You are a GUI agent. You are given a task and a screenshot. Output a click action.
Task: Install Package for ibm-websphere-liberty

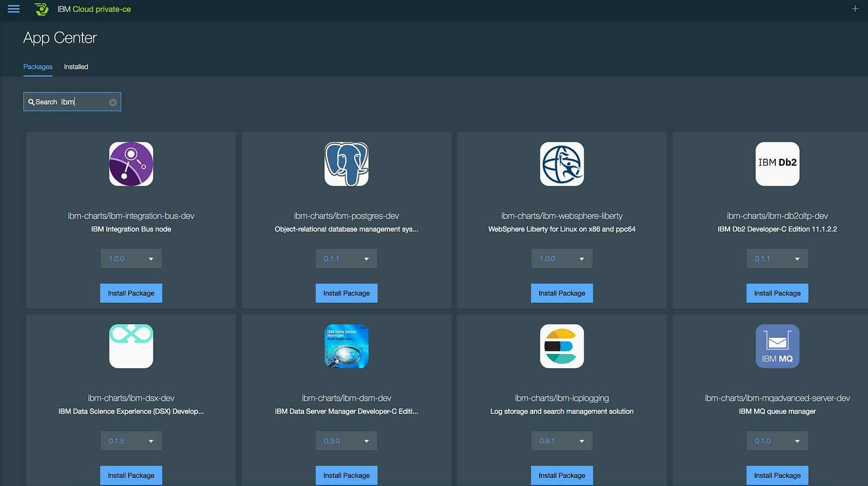pyautogui.click(x=562, y=293)
